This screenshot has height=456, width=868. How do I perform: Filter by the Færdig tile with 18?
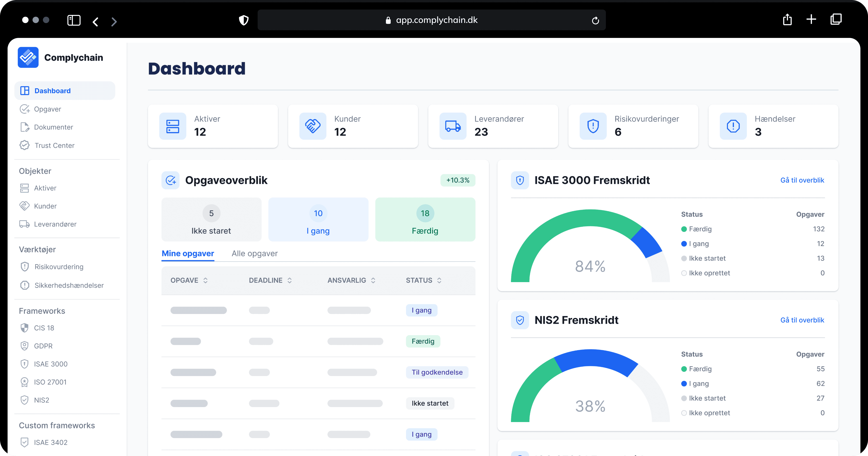point(425,220)
